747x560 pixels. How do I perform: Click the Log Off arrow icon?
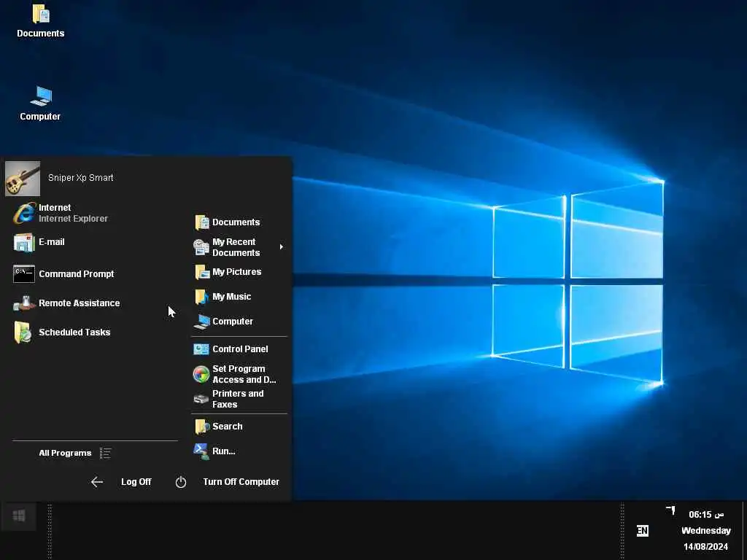[97, 482]
